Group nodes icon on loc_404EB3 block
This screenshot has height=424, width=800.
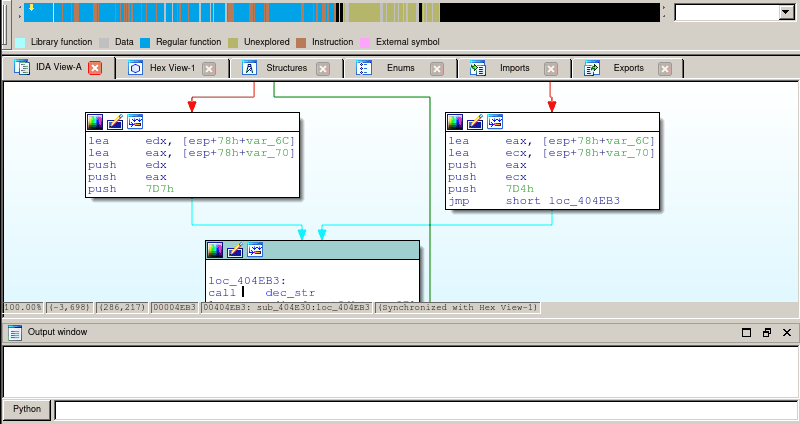click(255, 250)
